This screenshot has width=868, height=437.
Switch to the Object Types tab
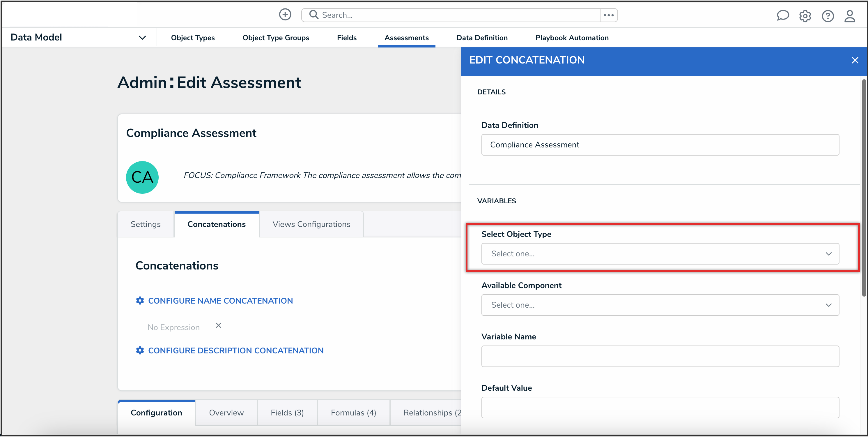(193, 38)
